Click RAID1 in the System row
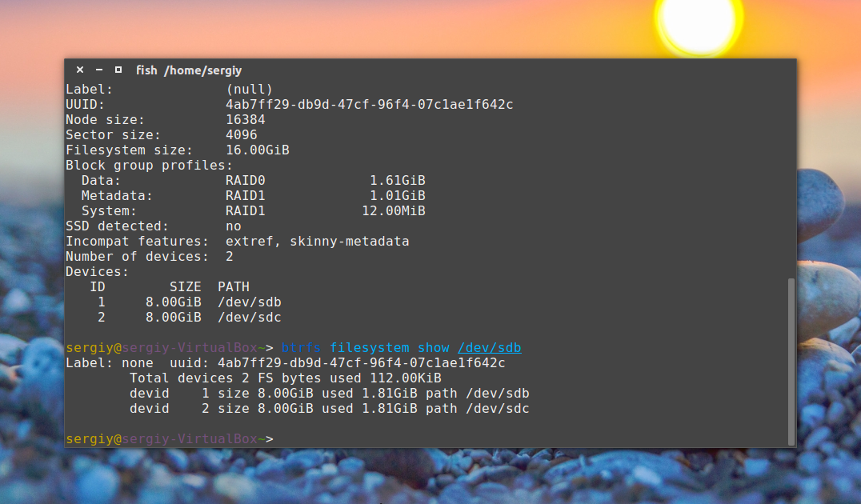861x504 pixels. [x=246, y=211]
